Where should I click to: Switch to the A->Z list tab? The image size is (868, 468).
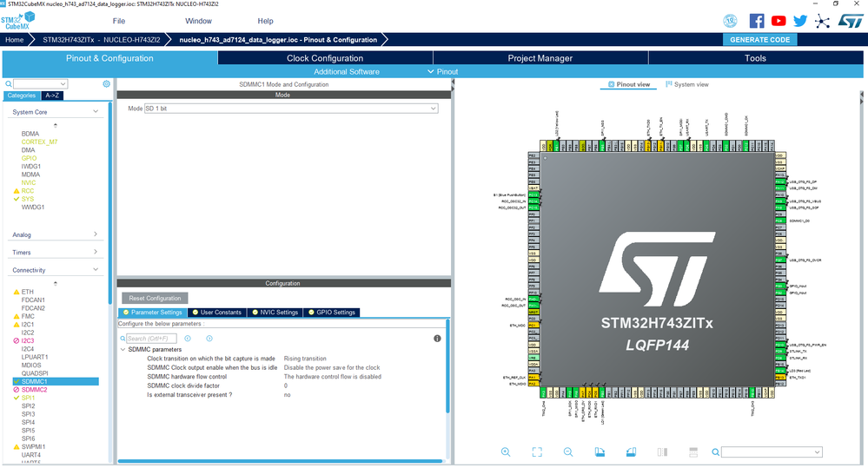[x=52, y=96]
